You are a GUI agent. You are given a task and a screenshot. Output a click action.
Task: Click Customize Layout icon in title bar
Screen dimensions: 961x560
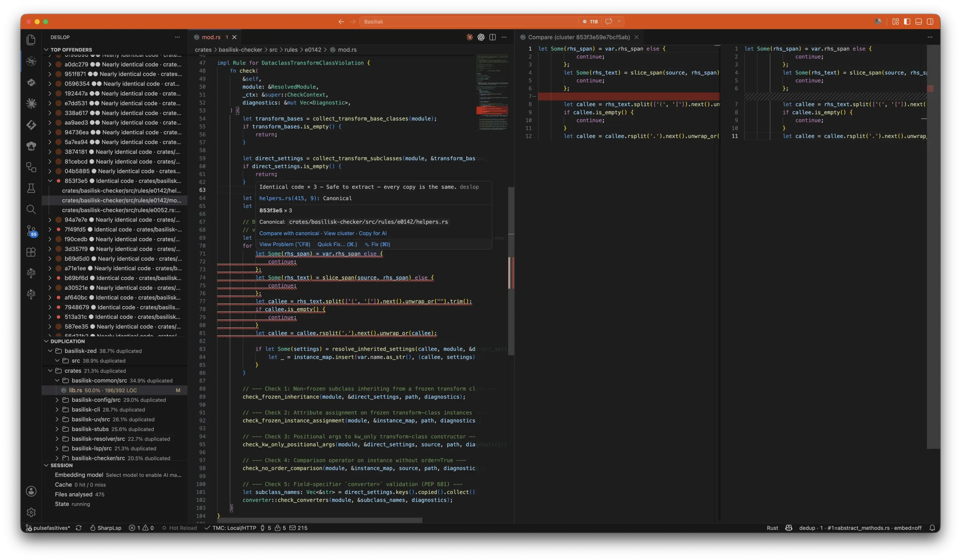895,22
